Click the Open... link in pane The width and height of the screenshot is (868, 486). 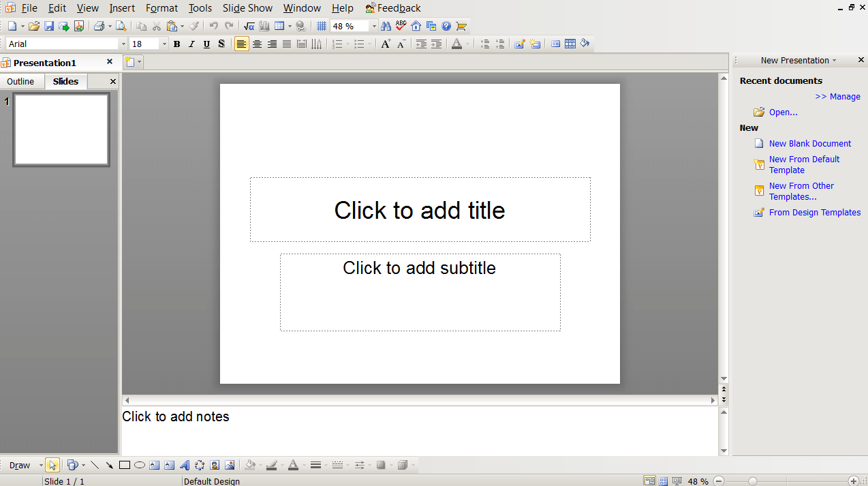784,112
